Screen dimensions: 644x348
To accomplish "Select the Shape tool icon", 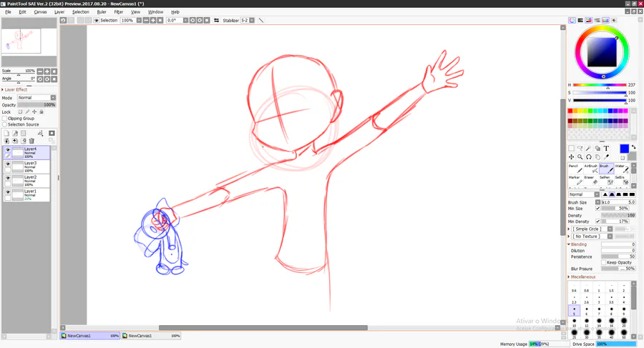I will click(x=597, y=148).
